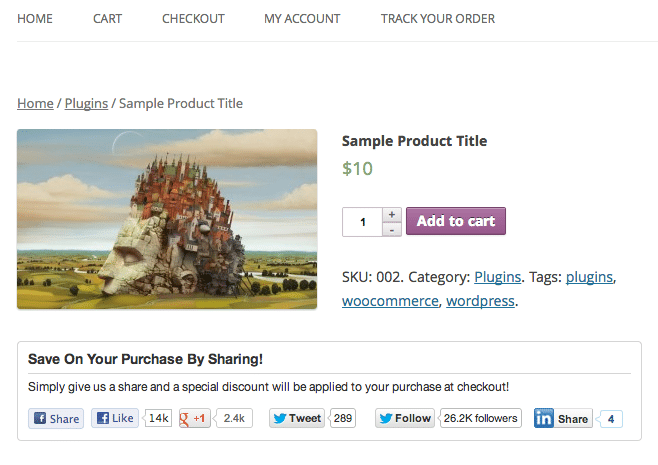658x465 pixels.
Task: Click the Facebook Share button
Action: [x=56, y=418]
